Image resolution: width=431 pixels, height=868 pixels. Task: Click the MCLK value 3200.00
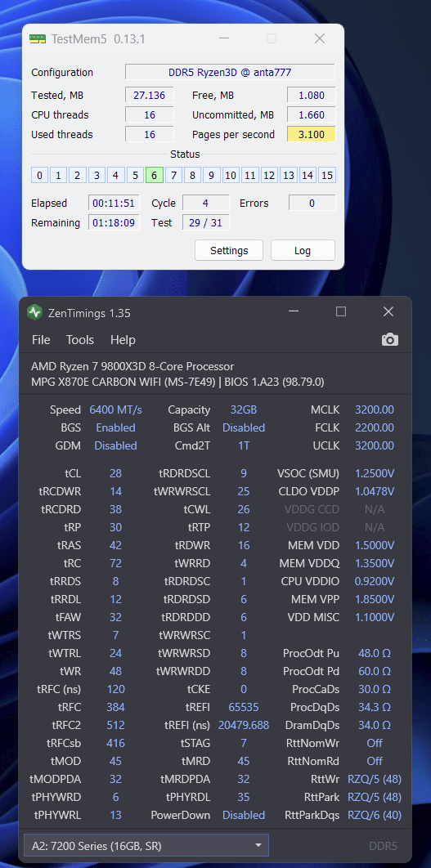coord(375,409)
